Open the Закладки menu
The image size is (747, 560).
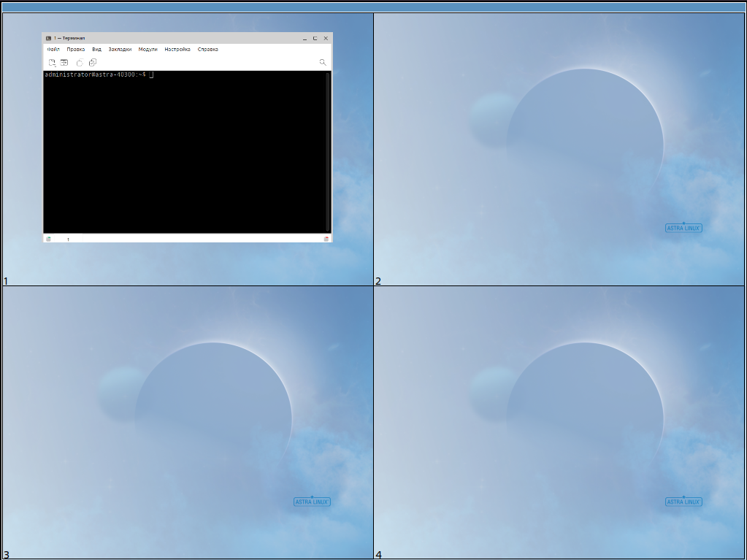120,50
